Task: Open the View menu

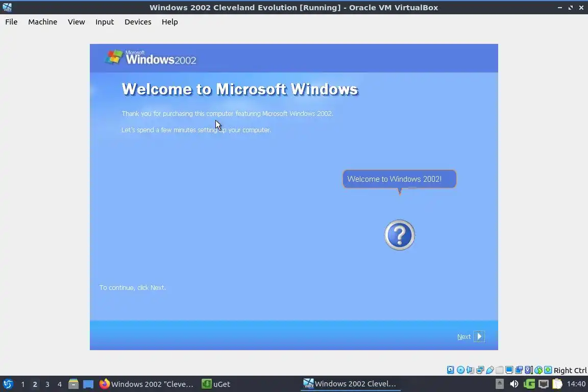Action: click(76, 22)
